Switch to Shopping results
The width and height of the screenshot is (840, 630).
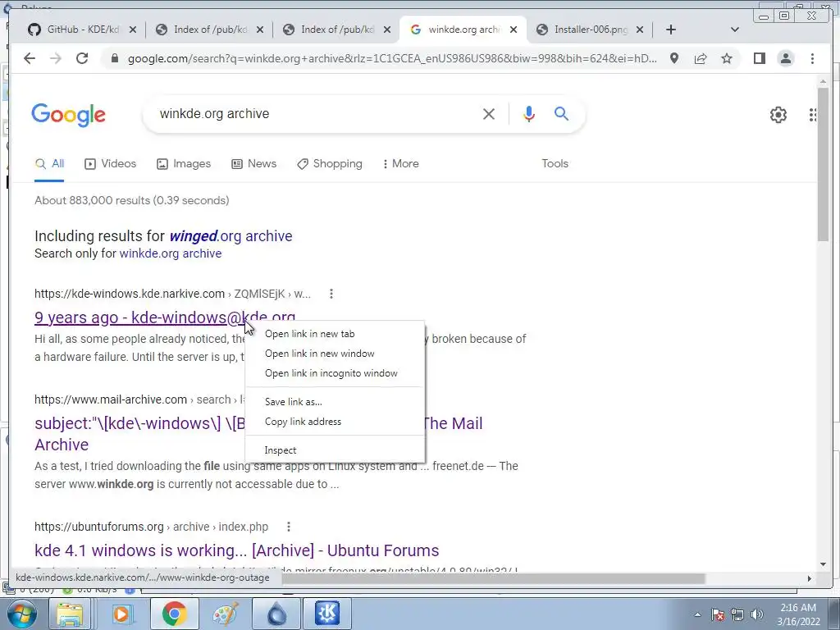[330, 164]
